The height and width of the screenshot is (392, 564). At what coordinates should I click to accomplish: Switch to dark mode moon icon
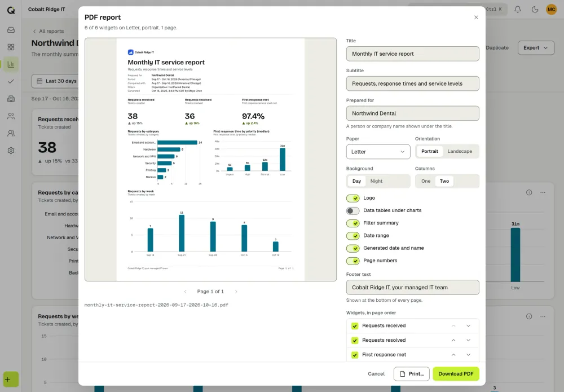click(535, 10)
